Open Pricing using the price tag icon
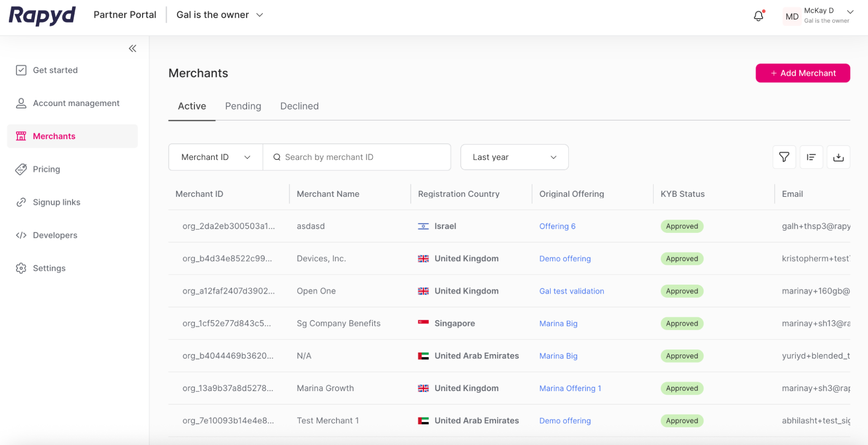Viewport: 868px width, 445px height. pyautogui.click(x=21, y=169)
